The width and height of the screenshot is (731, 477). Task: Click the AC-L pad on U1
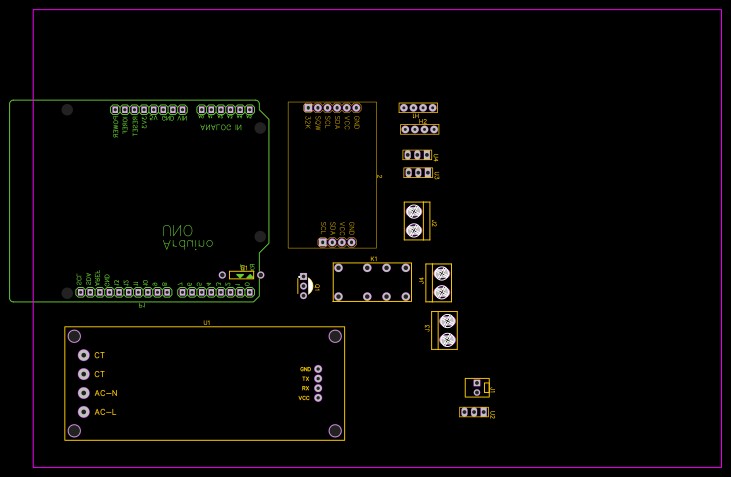[83, 412]
